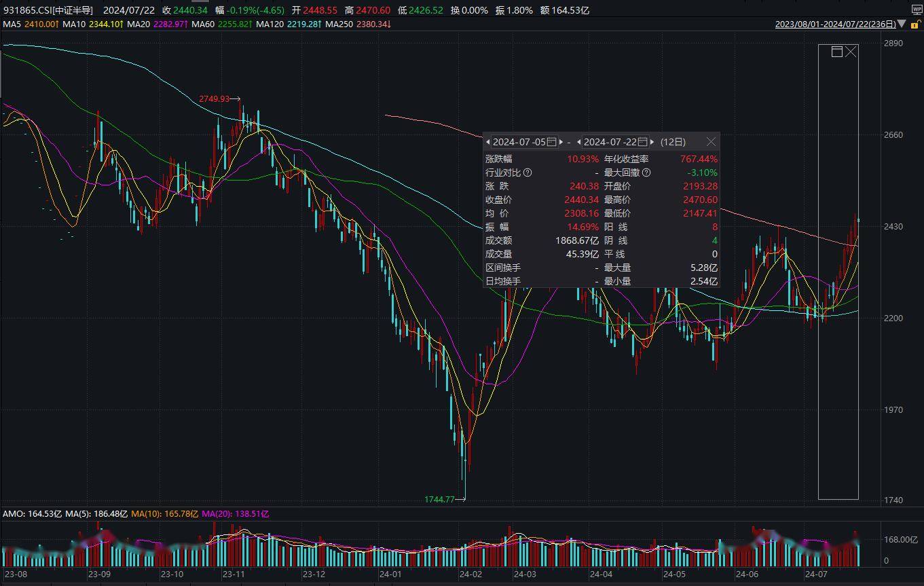Click the 最大回撤 -3.10% value

703,172
